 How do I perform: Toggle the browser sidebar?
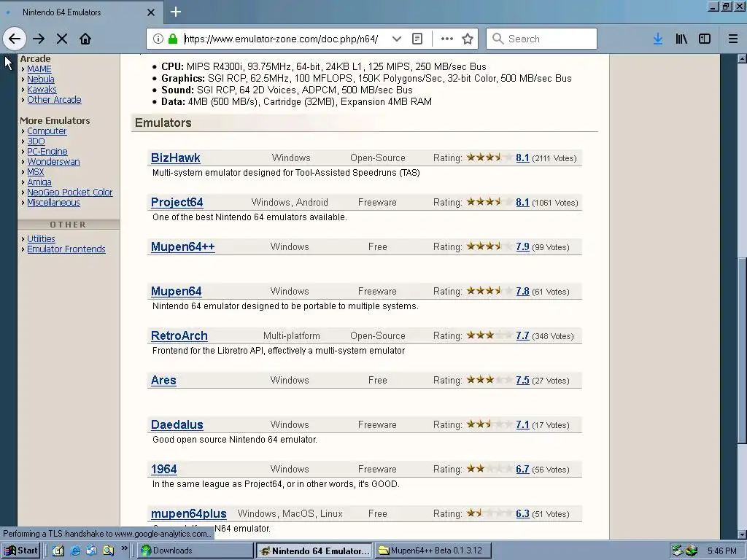click(x=705, y=39)
